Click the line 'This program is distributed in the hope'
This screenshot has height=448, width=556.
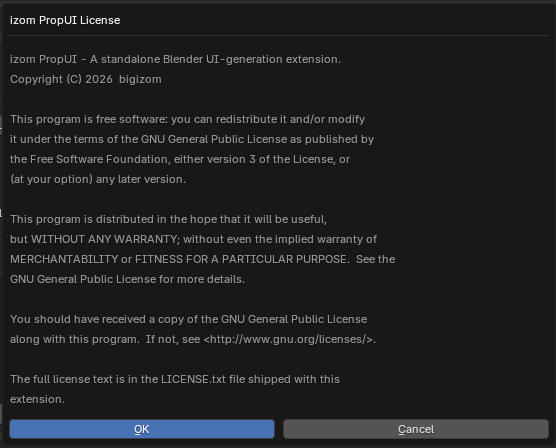click(x=168, y=219)
